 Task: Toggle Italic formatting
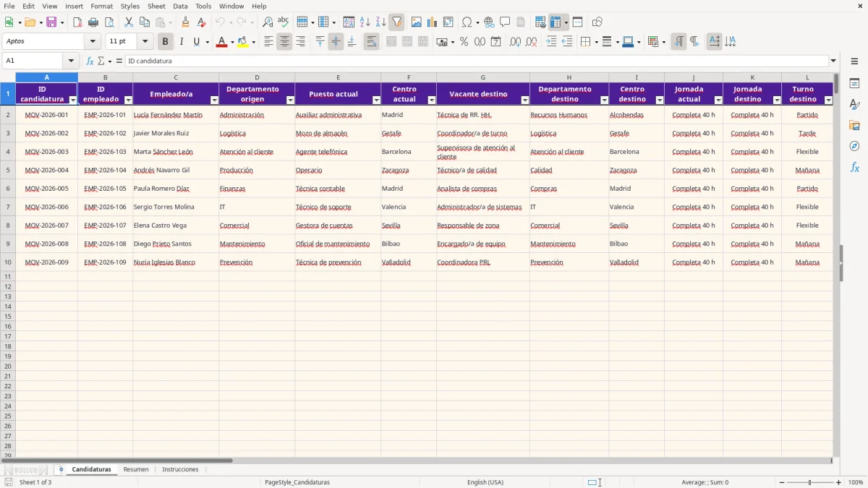click(182, 42)
